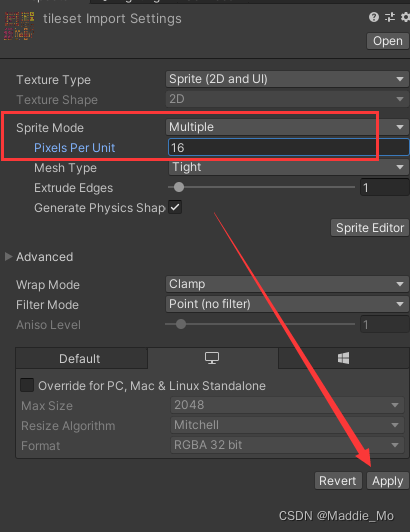Open the Resize Algorithm dropdown
Viewport: 410px width, 532px height.
[287, 425]
